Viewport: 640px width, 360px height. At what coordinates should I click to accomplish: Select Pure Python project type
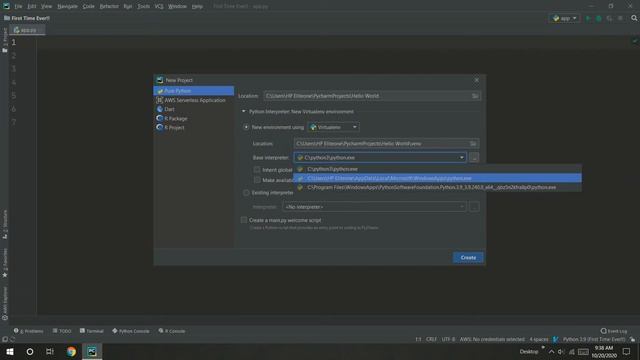[x=193, y=91]
